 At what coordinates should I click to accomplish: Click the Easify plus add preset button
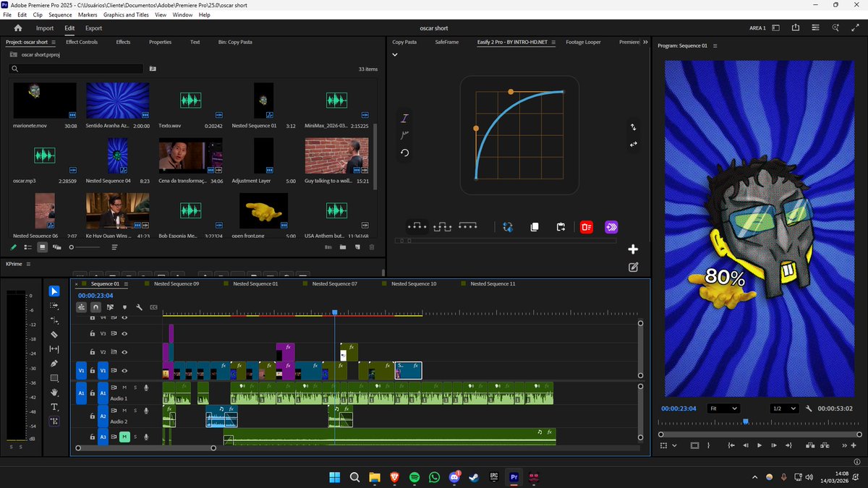tap(633, 249)
